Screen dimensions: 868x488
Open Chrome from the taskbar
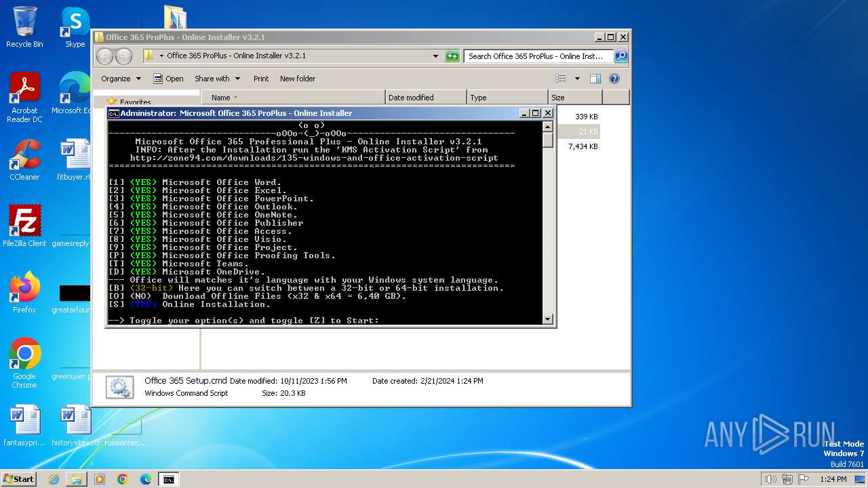(x=123, y=479)
